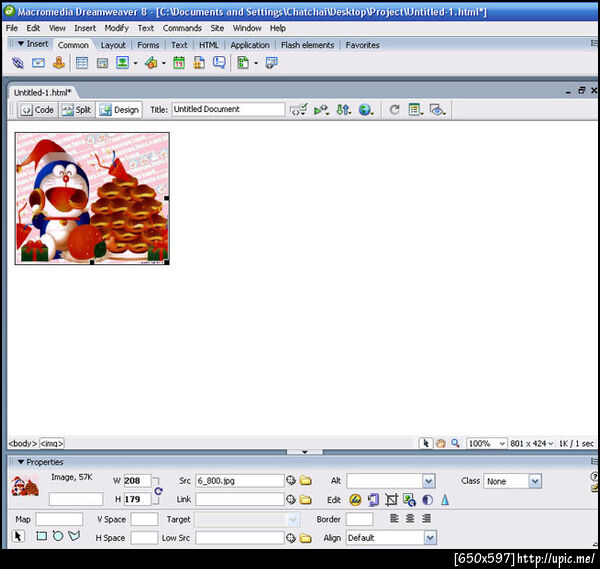600x569 pixels.
Task: Open the Media icon dropdown arrow
Action: coord(164,63)
